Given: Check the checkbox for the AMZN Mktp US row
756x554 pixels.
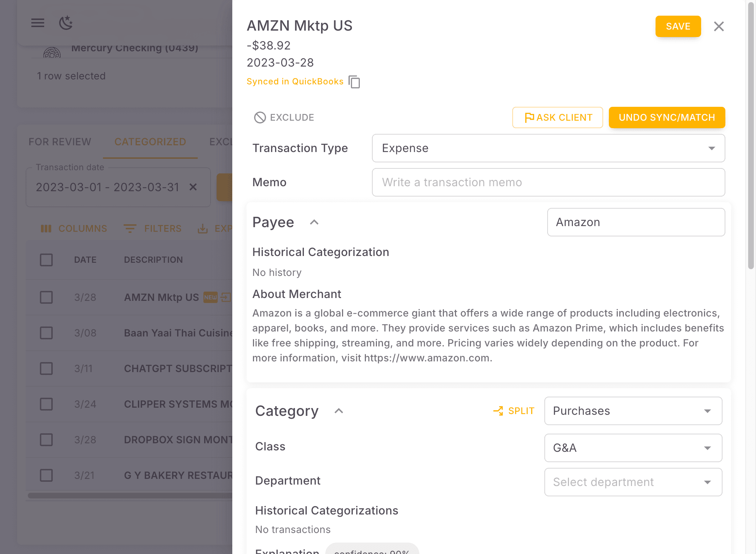Looking at the screenshot, I should point(46,297).
